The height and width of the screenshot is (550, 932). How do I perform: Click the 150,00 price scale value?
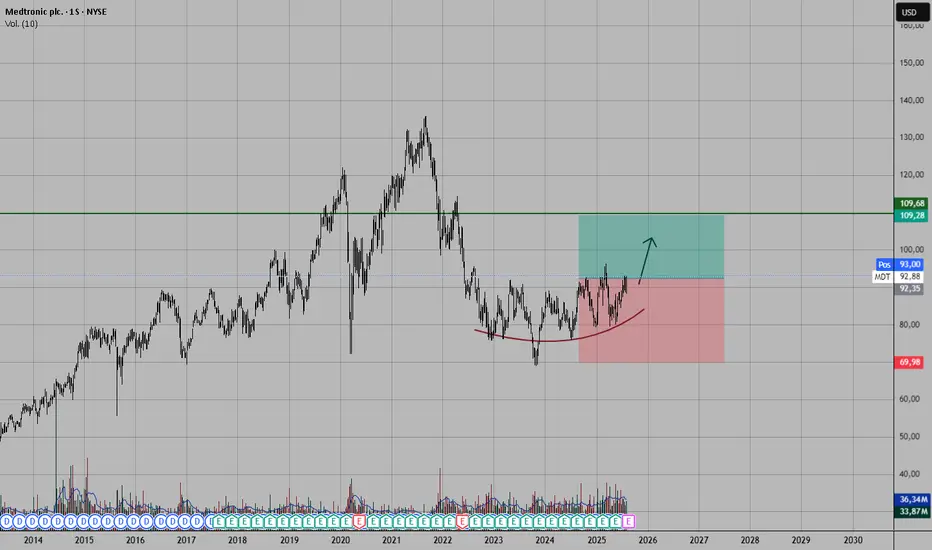pos(911,62)
